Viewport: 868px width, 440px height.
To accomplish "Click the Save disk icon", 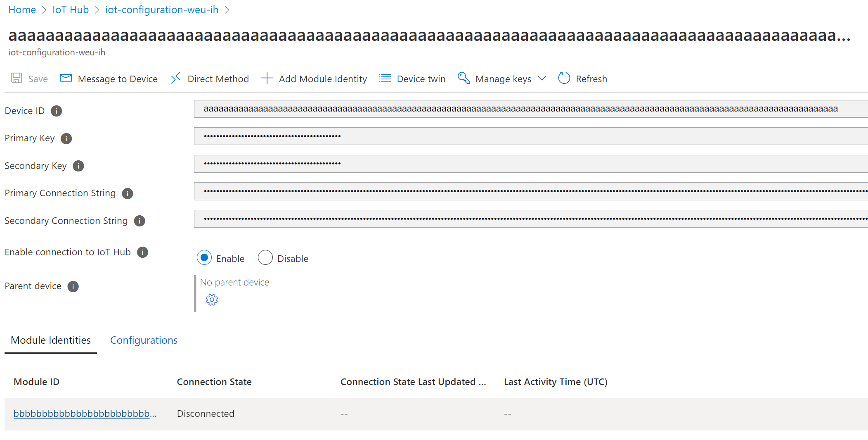I will pos(17,78).
